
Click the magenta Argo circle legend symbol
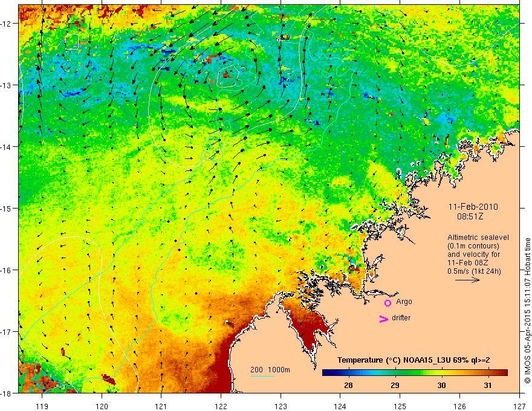pos(388,303)
